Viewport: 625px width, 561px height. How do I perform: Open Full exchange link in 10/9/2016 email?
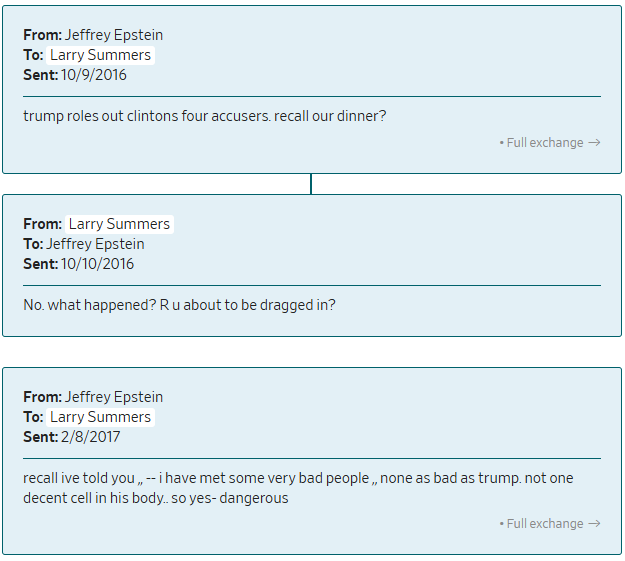[544, 143]
